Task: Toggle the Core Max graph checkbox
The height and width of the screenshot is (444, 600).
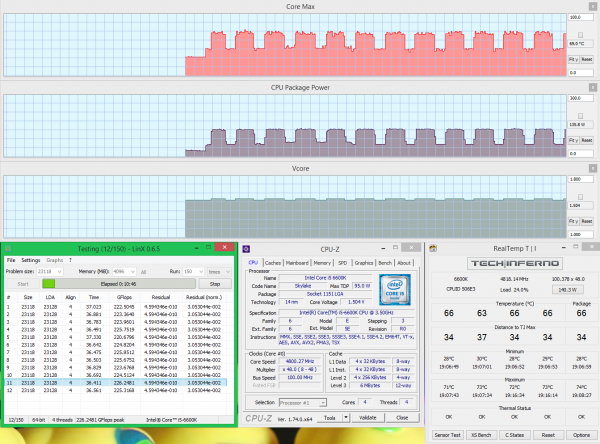Action: pyautogui.click(x=580, y=35)
